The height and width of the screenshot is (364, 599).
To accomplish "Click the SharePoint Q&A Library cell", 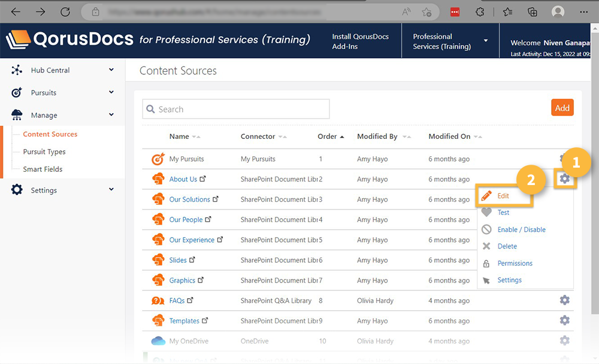I will coord(276,301).
